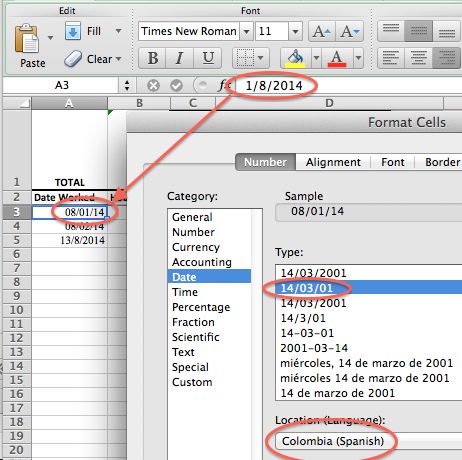Open the font name dropdown arrow
Viewport: 462px width, 460px height.
[x=246, y=31]
